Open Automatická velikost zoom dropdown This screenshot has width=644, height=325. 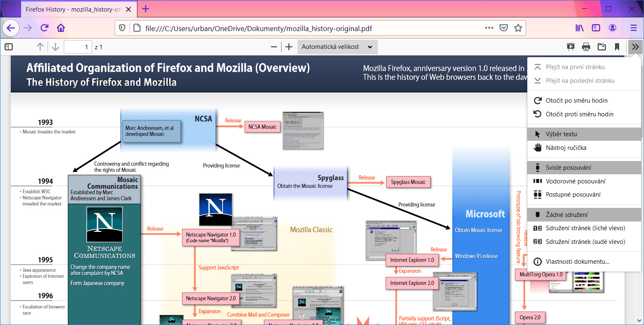(337, 47)
